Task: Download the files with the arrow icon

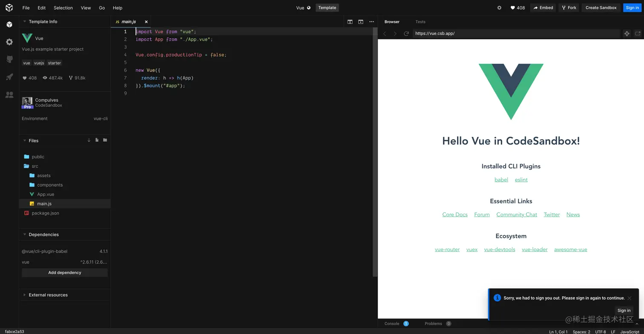Action: pos(89,140)
